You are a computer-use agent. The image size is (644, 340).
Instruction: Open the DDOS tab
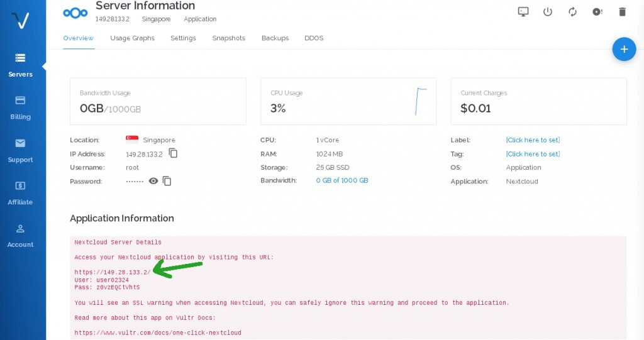pyautogui.click(x=314, y=38)
